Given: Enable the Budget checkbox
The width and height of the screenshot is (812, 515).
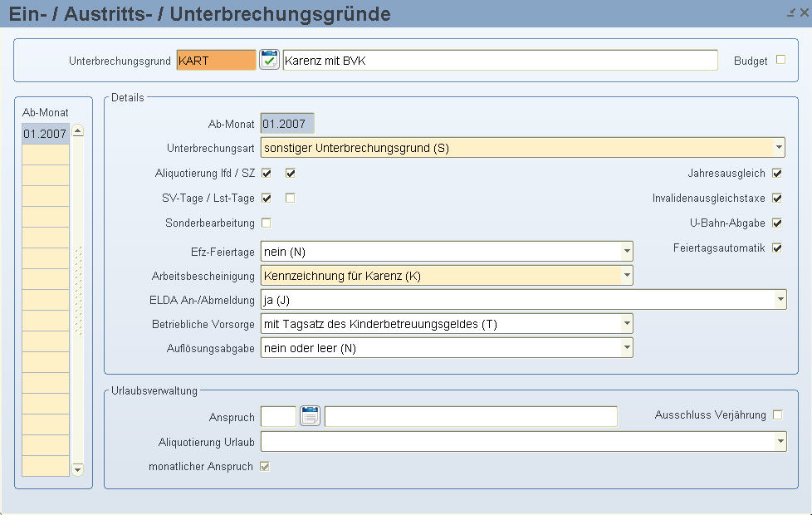Looking at the screenshot, I should point(780,60).
